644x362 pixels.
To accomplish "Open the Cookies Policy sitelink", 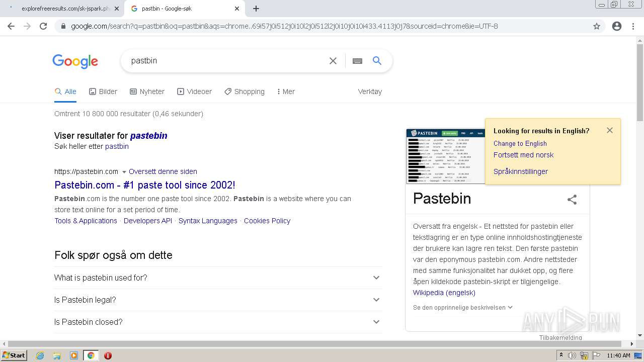I will point(267,221).
